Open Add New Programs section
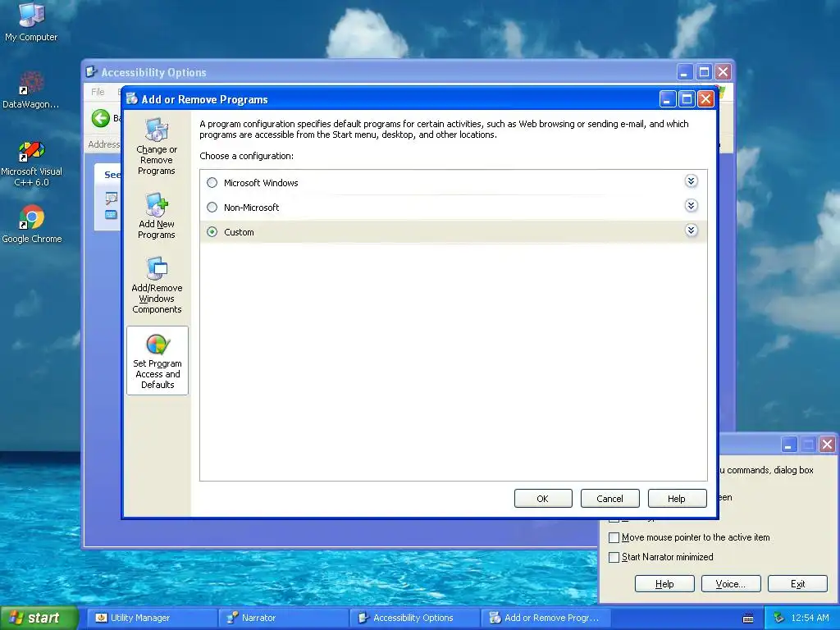 (x=157, y=217)
